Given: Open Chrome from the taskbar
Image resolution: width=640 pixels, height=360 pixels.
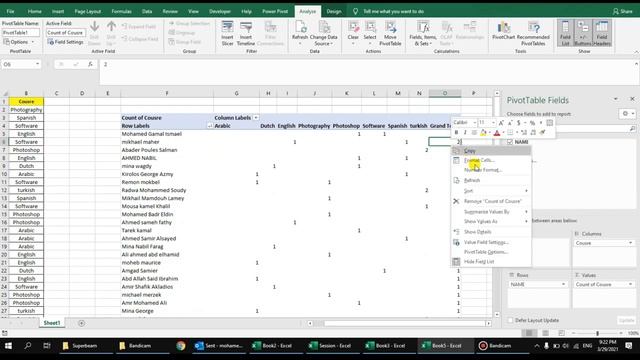Looking at the screenshot, I should coord(181,346).
